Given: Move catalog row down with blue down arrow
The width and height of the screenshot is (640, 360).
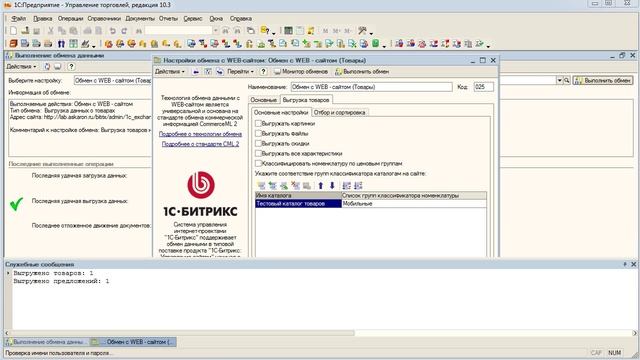Looking at the screenshot, I should pyautogui.click(x=332, y=186).
